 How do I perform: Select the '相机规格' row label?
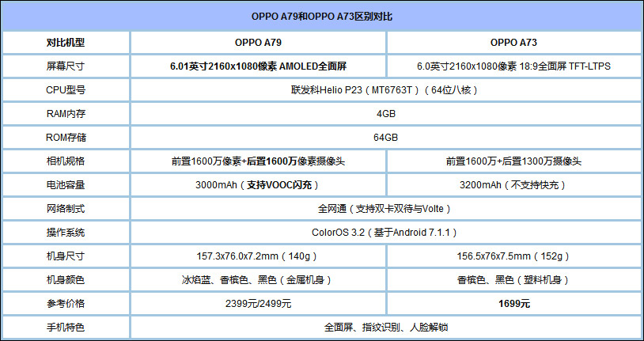point(66,161)
